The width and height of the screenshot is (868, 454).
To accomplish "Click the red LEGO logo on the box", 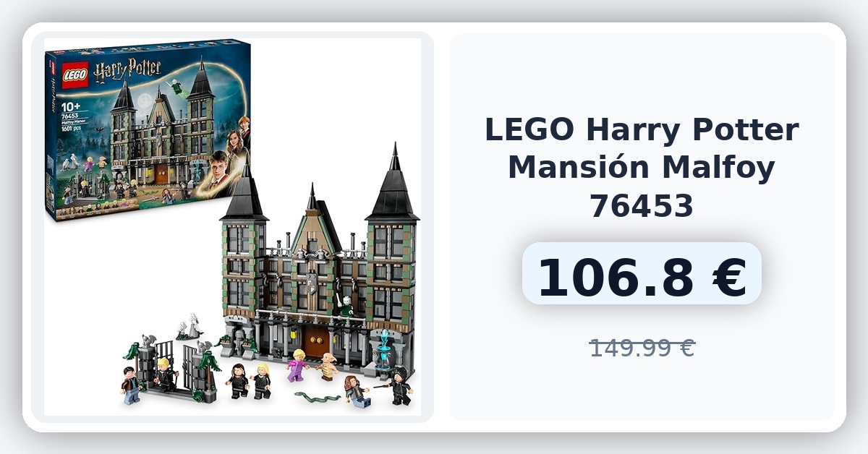I will coord(75,76).
